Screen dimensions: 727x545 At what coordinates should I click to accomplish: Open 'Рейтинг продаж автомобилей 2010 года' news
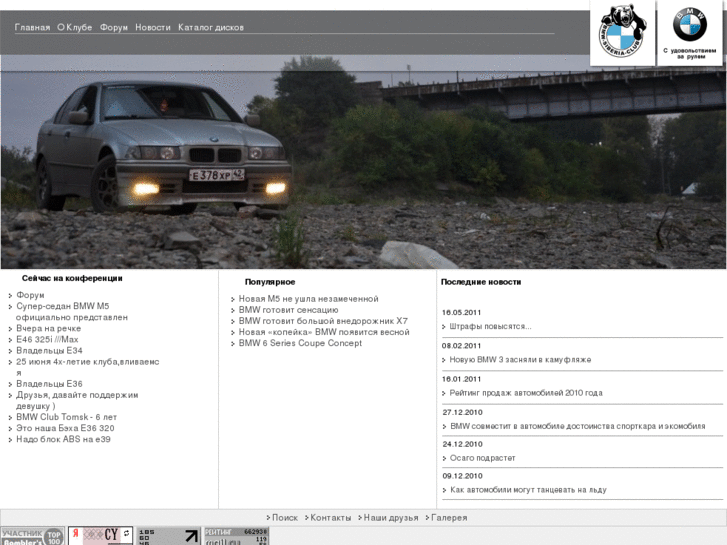[x=526, y=393]
